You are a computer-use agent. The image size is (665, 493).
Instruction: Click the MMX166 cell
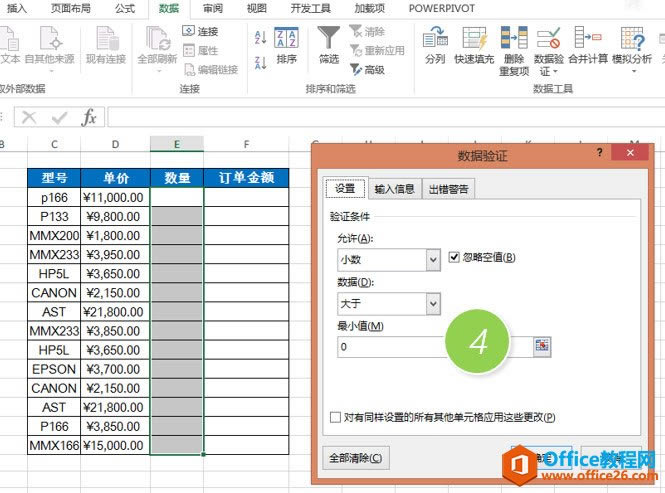54,445
